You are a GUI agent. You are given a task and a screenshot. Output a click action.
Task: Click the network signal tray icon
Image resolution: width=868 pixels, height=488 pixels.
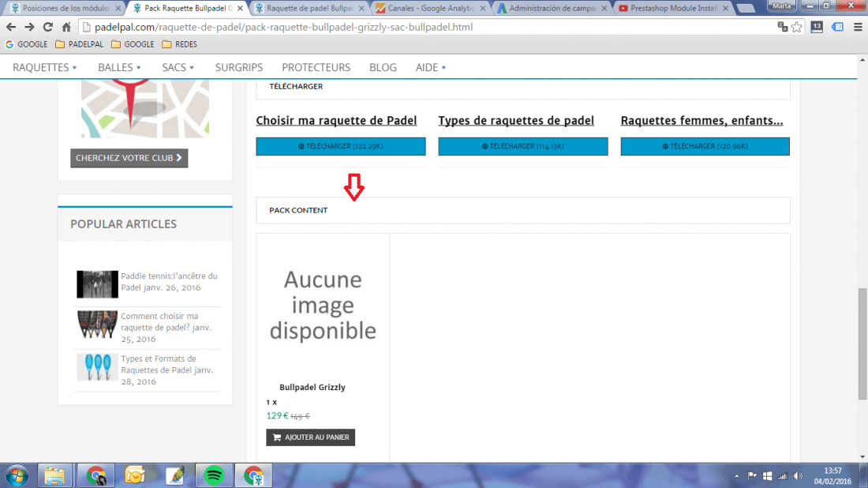pyautogui.click(x=782, y=476)
